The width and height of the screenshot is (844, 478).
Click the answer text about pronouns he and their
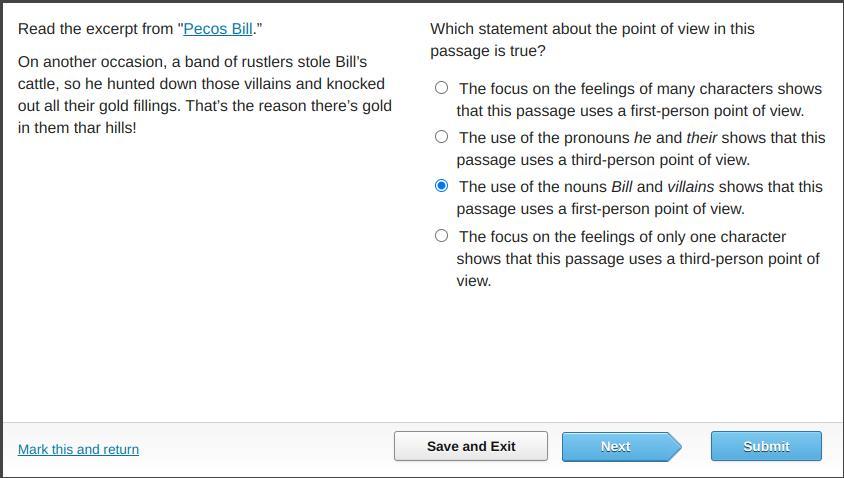tap(640, 149)
